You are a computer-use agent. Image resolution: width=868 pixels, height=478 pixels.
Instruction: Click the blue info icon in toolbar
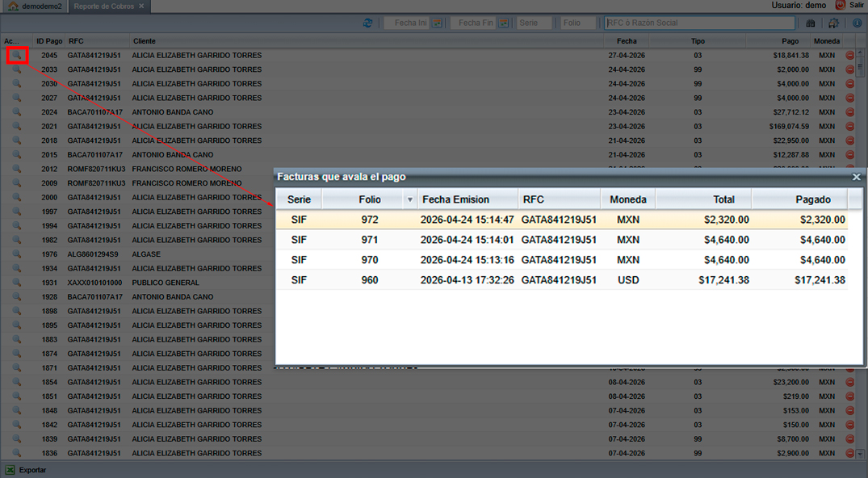[x=858, y=23]
